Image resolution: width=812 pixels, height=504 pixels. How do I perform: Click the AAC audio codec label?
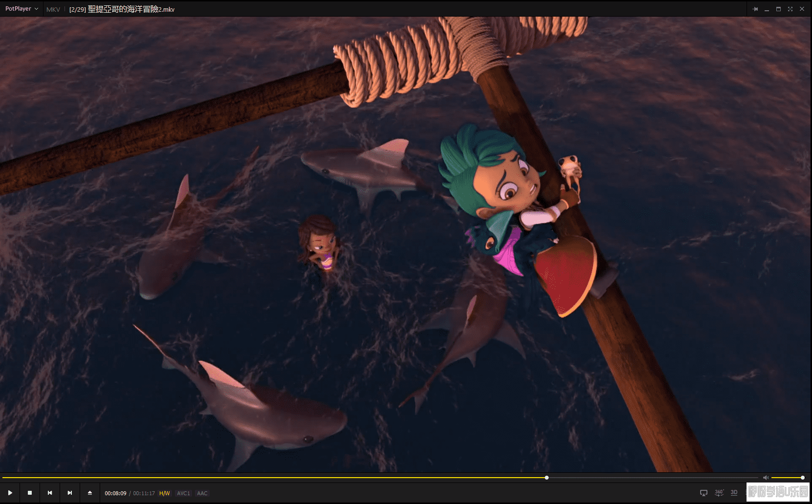pyautogui.click(x=202, y=493)
